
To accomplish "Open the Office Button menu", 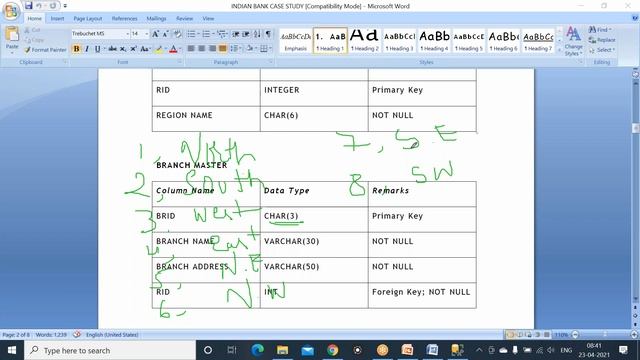I will [11, 11].
